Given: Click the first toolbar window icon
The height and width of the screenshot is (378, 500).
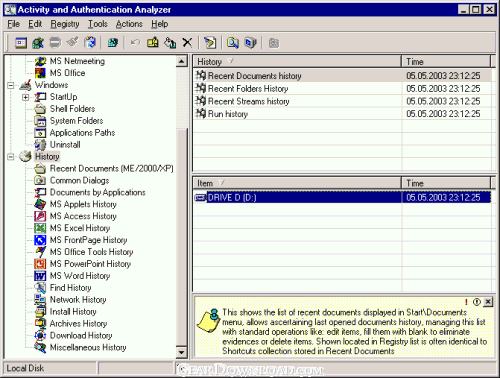Looking at the screenshot, I should click(x=21, y=43).
